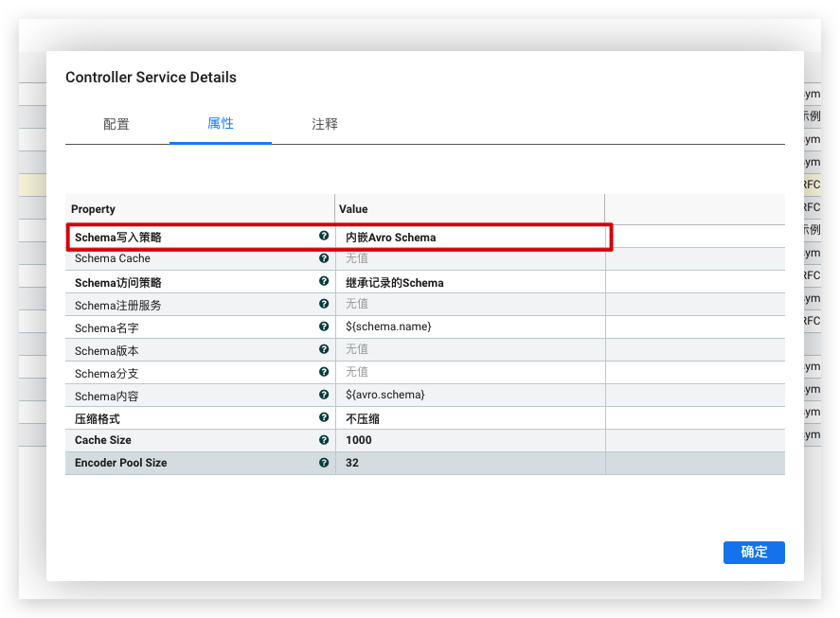Click help icon for Encoder Pool Size

324,463
